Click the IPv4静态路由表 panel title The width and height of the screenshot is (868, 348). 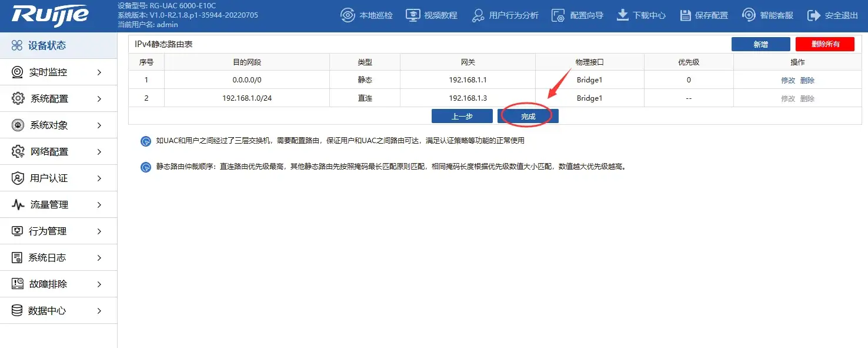pyautogui.click(x=164, y=44)
